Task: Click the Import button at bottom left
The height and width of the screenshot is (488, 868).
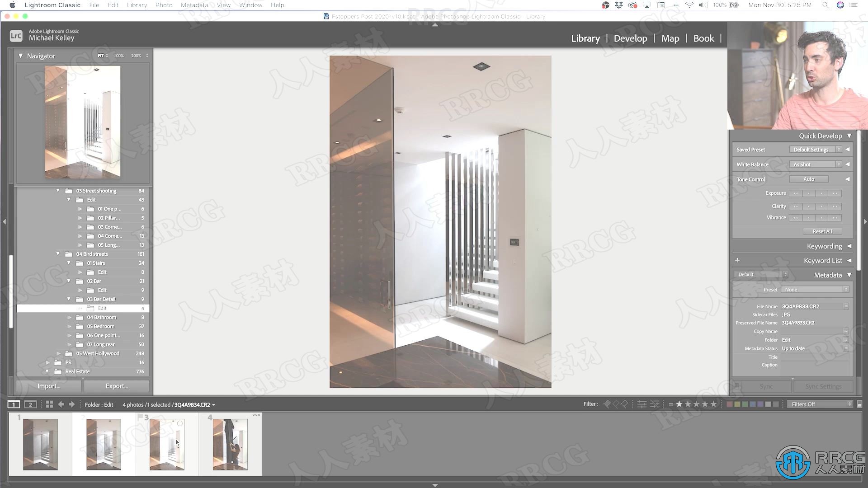Action: [x=48, y=386]
